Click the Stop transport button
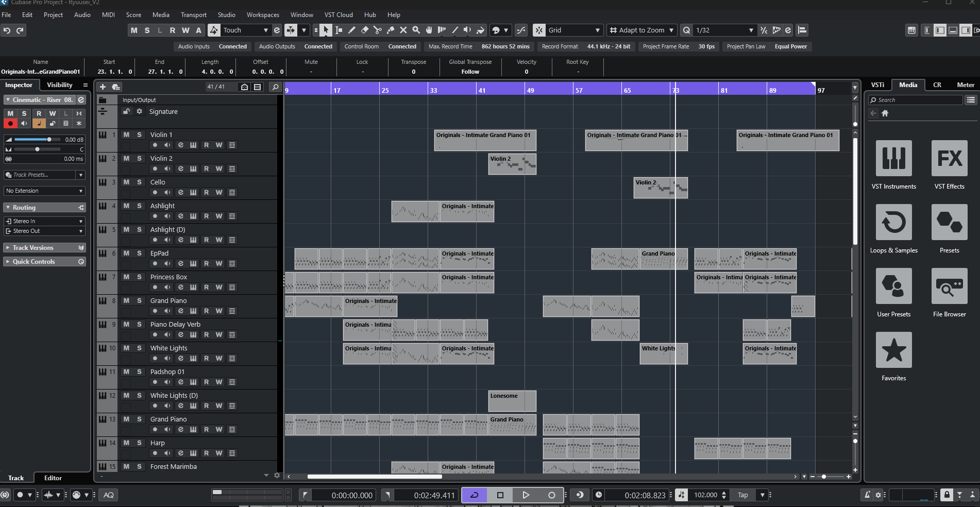This screenshot has width=980, height=507. [500, 495]
